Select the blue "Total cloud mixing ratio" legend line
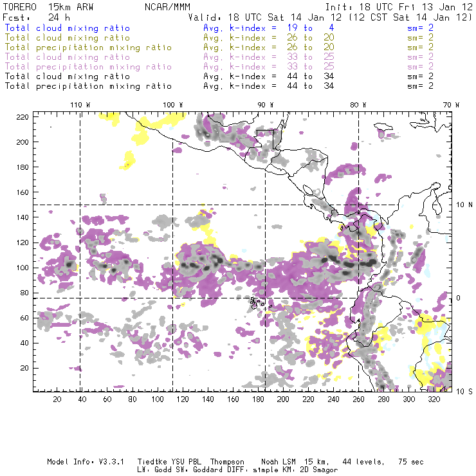476x476 pixels. (68, 28)
